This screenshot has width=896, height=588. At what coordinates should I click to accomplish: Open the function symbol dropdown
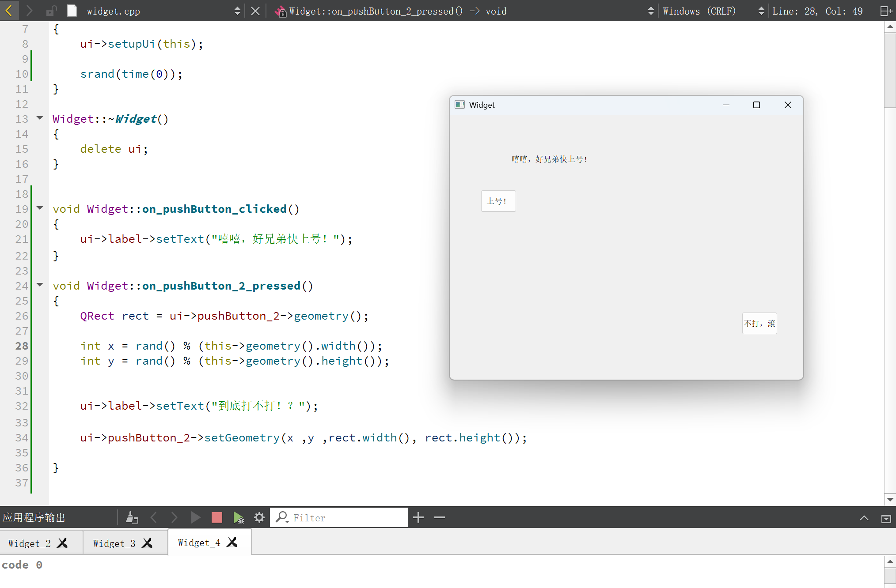pos(650,11)
